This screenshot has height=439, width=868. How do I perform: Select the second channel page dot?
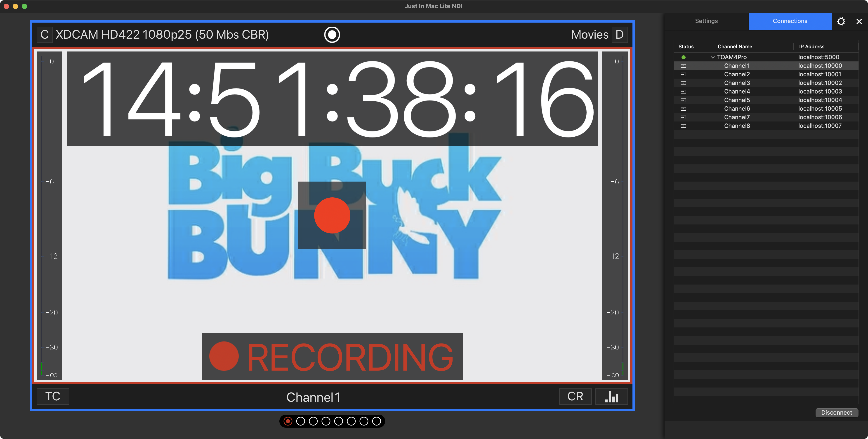pos(301,421)
